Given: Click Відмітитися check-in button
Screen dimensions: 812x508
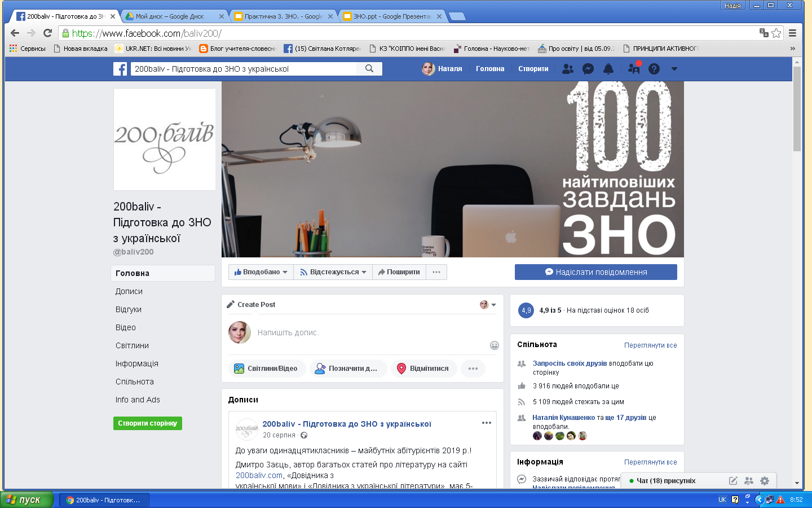Looking at the screenshot, I should pyautogui.click(x=424, y=369).
